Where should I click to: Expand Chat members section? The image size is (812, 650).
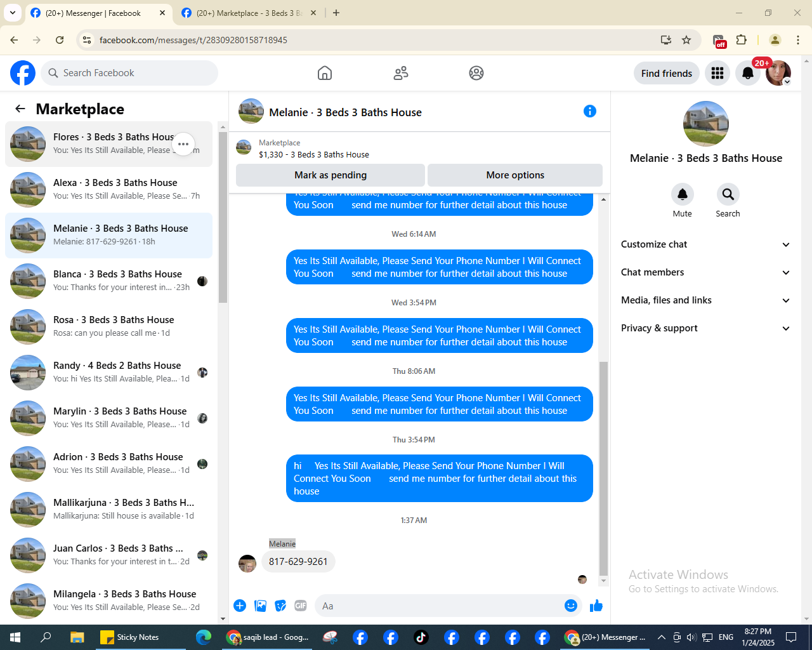click(706, 272)
